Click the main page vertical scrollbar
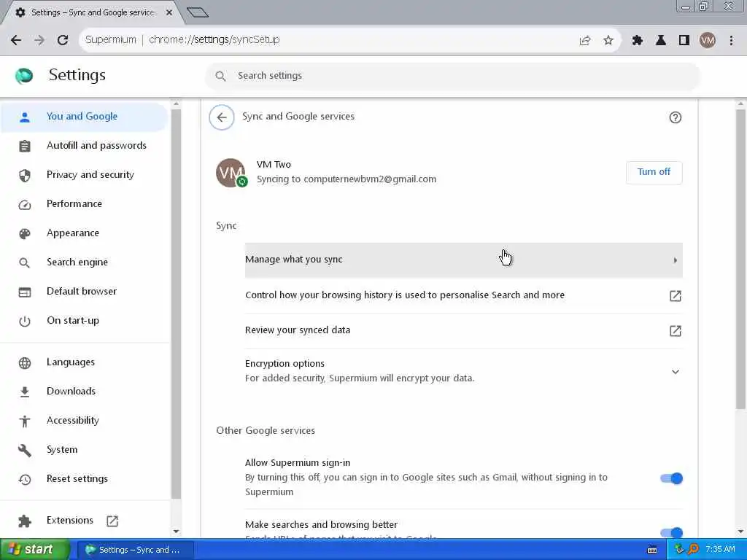The height and width of the screenshot is (560, 747). click(x=741, y=260)
